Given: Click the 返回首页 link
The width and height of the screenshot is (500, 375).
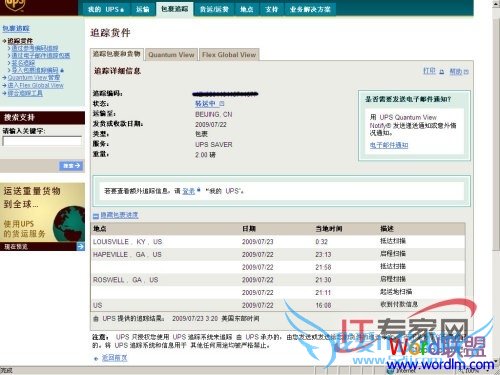Looking at the screenshot, I should pyautogui.click(x=114, y=358).
